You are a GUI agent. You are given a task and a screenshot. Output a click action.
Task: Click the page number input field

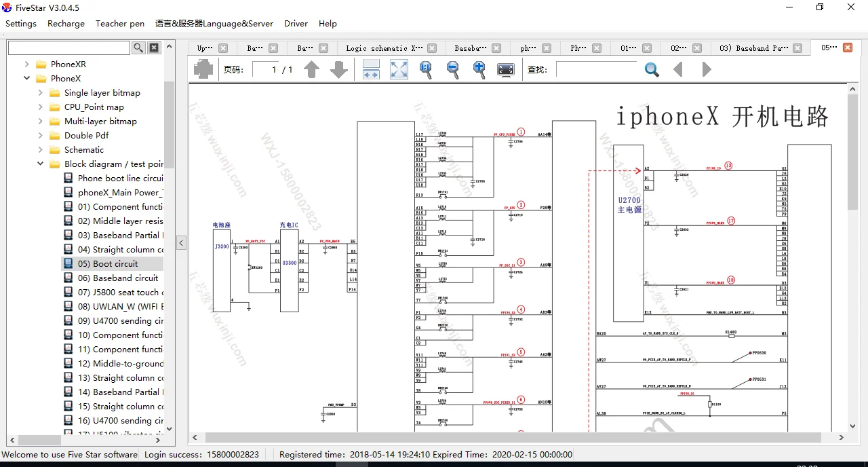pos(265,69)
